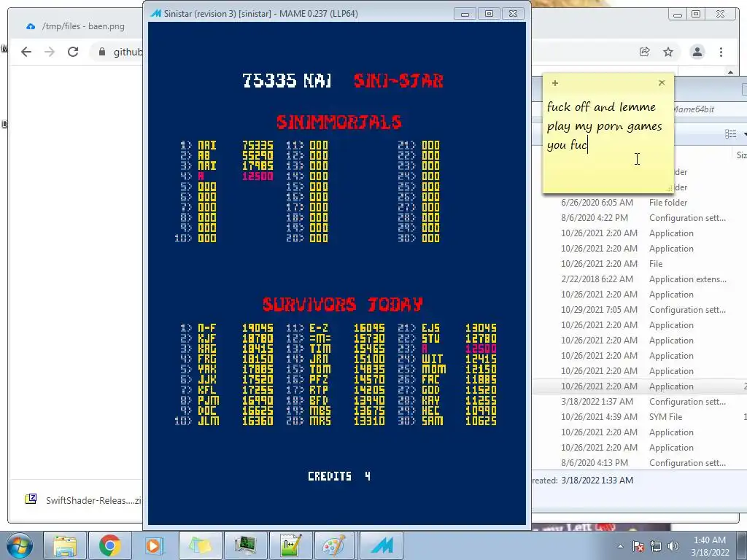Click the SwiftShader download item
Viewport: 747px width, 560px height.
[x=83, y=500]
